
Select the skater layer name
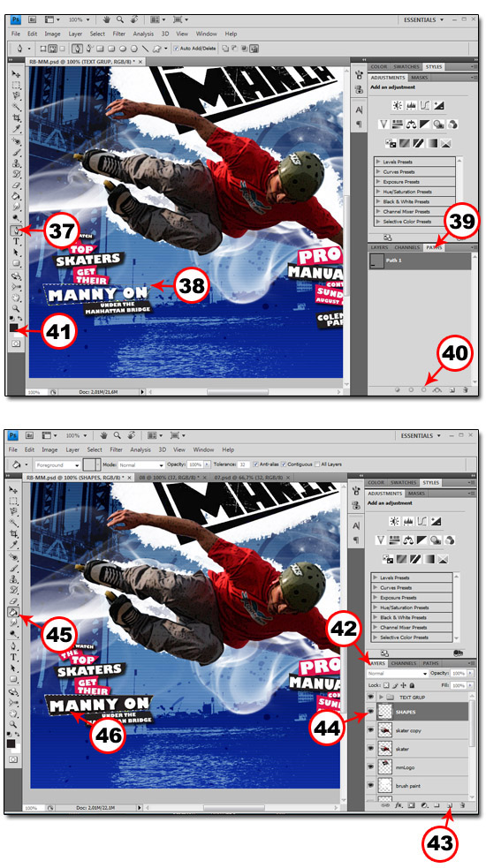click(x=401, y=749)
